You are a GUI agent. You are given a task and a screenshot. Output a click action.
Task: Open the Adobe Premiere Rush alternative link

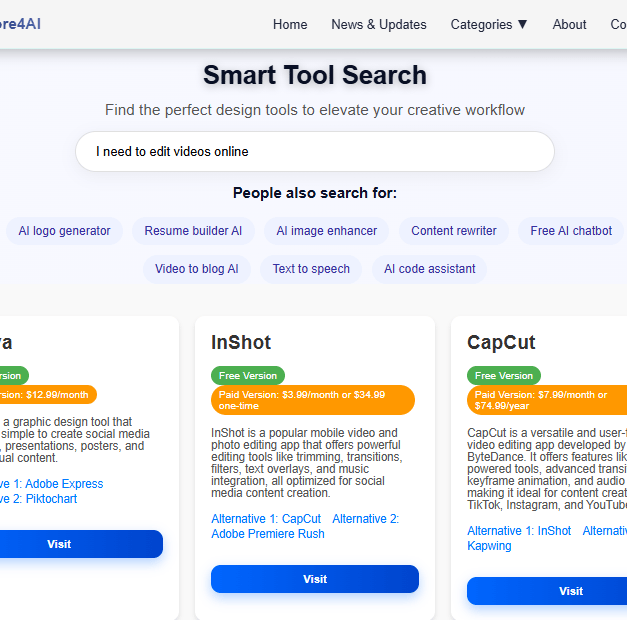[x=268, y=534]
